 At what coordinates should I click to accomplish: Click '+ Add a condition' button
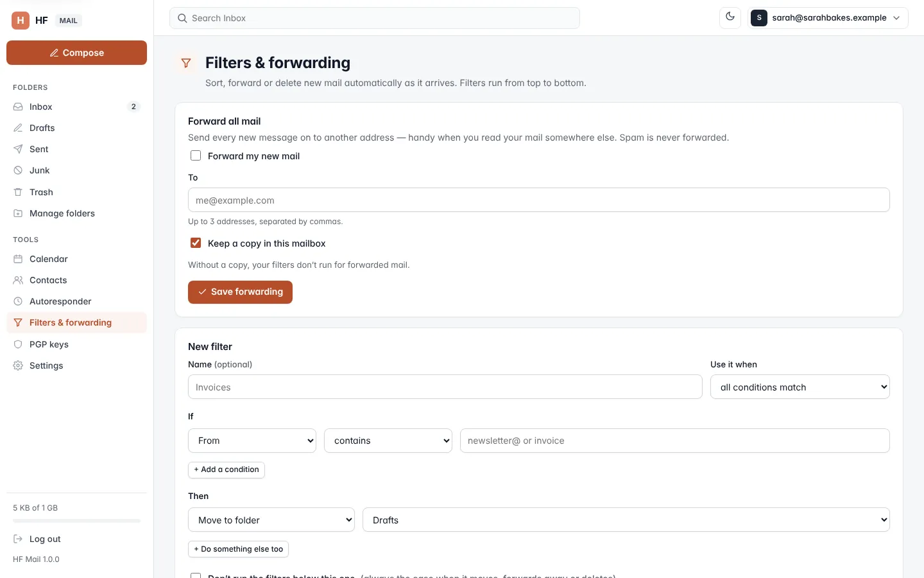point(227,469)
